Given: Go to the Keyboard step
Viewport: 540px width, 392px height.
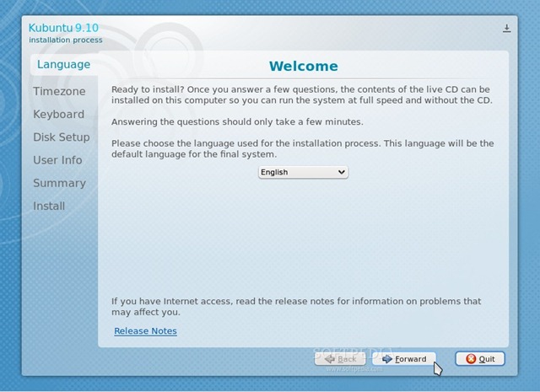Looking at the screenshot, I should pyautogui.click(x=58, y=115).
